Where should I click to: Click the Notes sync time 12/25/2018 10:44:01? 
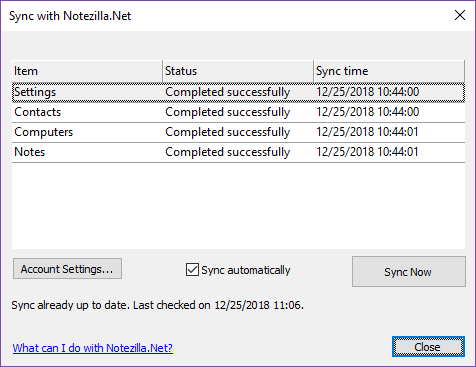tap(367, 152)
